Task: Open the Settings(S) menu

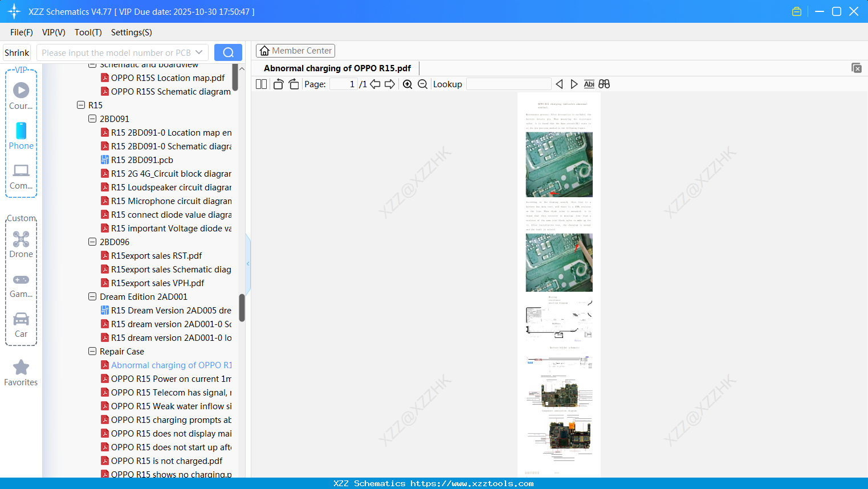Action: 132,32
